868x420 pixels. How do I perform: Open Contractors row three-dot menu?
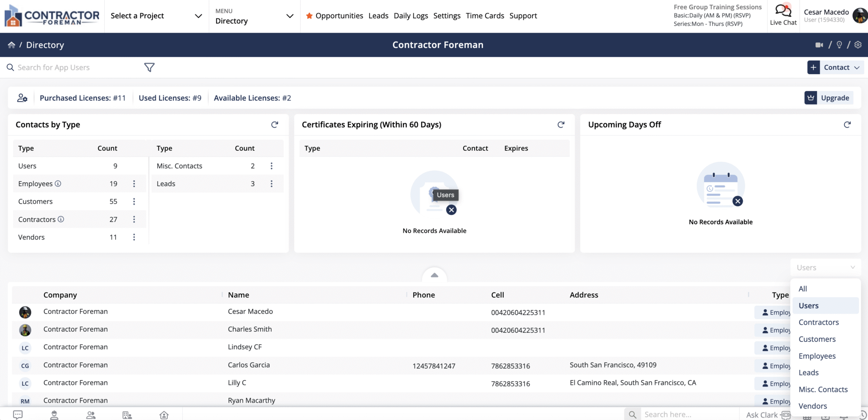click(134, 219)
